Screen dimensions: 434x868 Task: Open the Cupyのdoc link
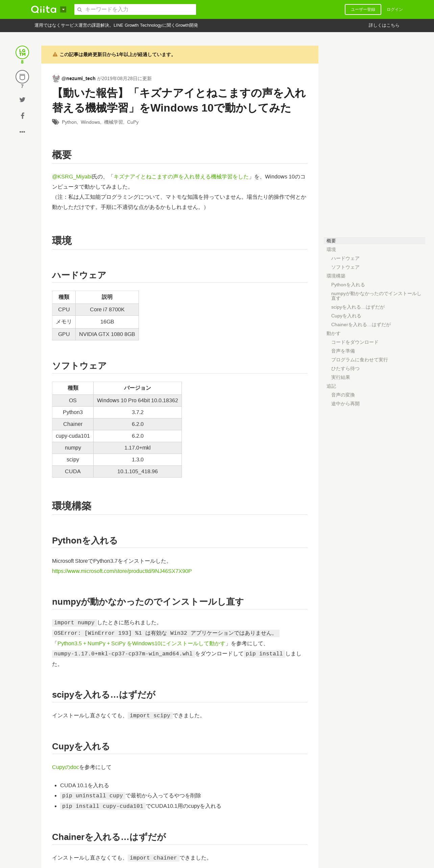tap(66, 767)
